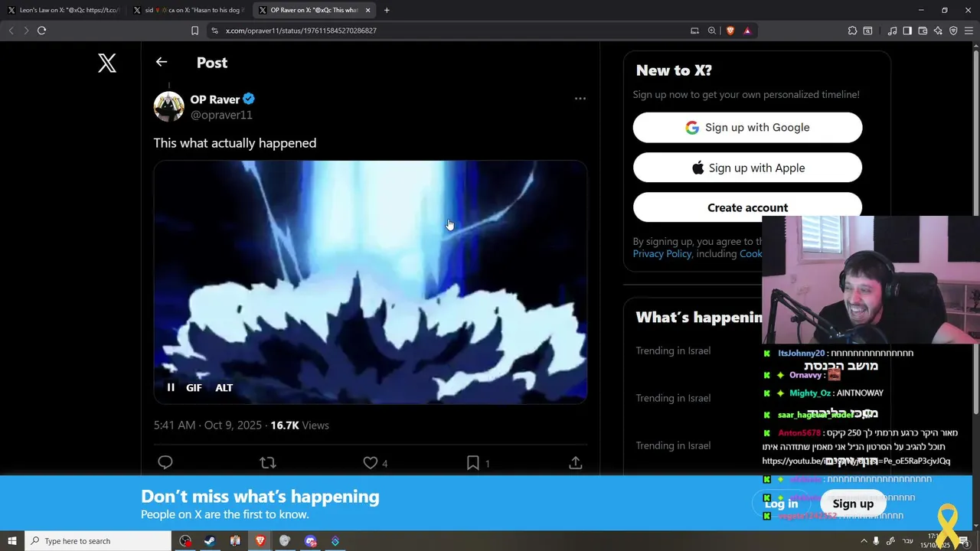Image resolution: width=980 pixels, height=551 pixels.
Task: Show the ALT image description
Action: [x=224, y=388]
